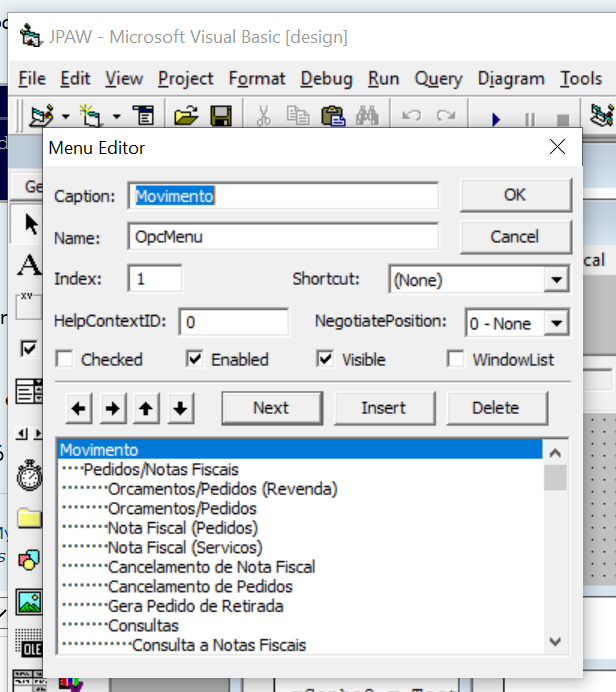Image resolution: width=616 pixels, height=692 pixels.
Task: Open the Format menu
Action: coord(257,79)
